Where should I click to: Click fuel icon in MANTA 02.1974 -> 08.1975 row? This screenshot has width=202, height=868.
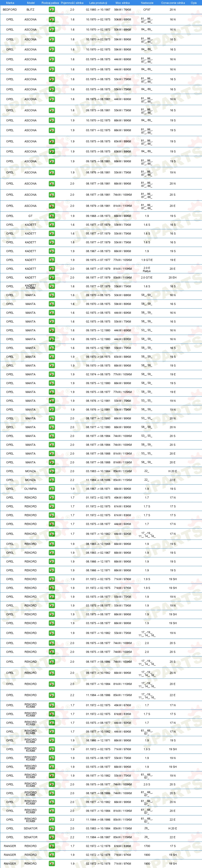(x=51, y=374)
